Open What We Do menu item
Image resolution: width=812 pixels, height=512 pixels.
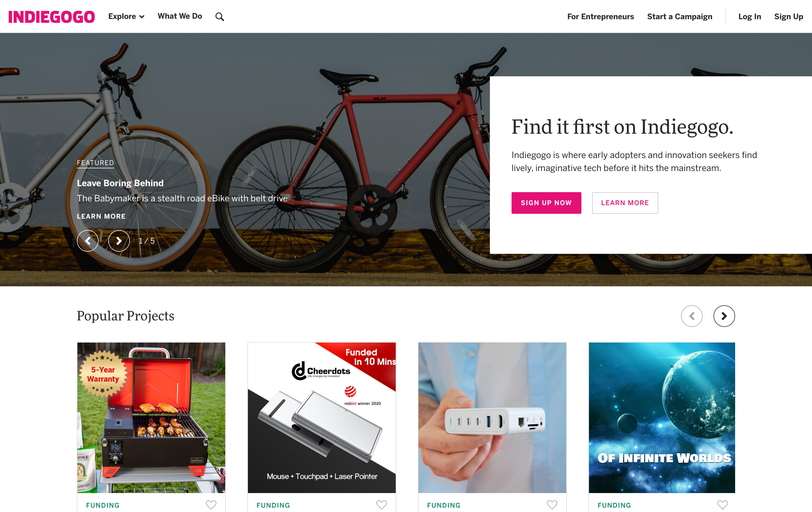pos(180,16)
